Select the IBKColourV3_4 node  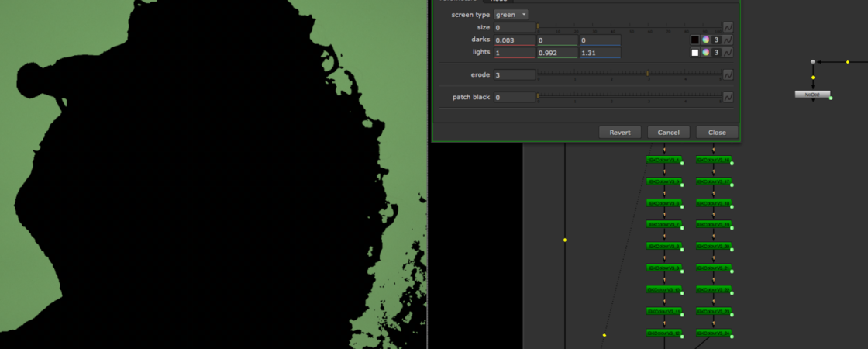click(664, 160)
